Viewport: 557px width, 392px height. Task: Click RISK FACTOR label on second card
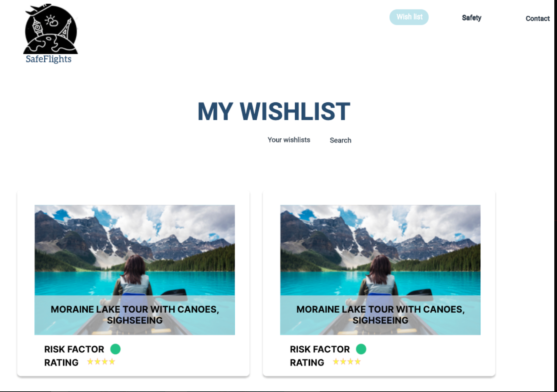[x=320, y=349]
